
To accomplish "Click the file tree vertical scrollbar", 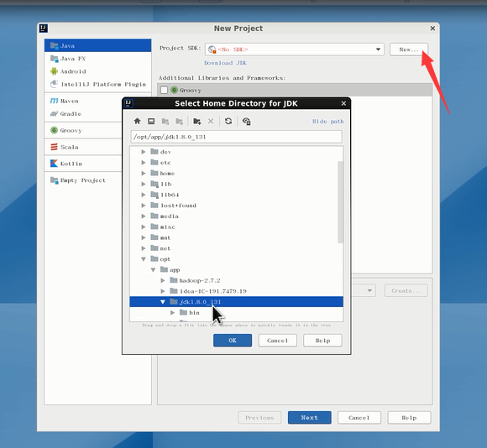I will [x=340, y=202].
